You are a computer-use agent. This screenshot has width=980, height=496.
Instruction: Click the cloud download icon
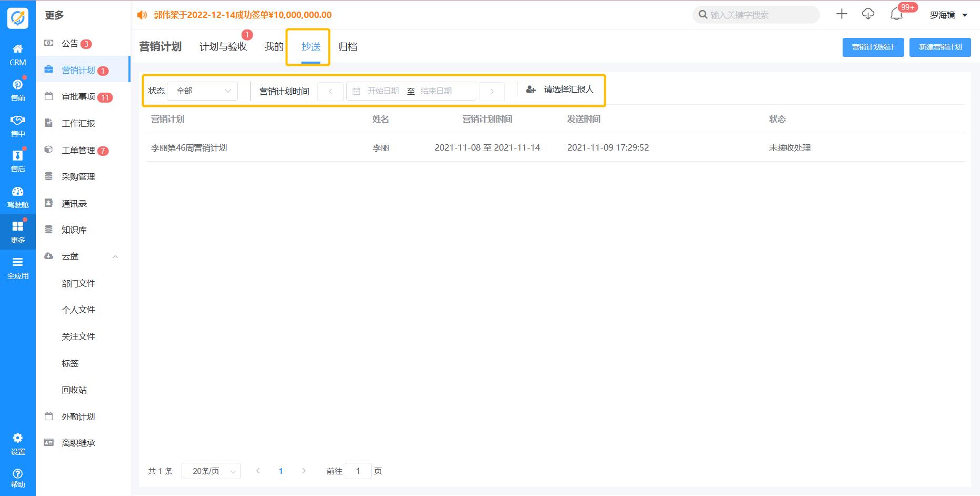(x=868, y=14)
